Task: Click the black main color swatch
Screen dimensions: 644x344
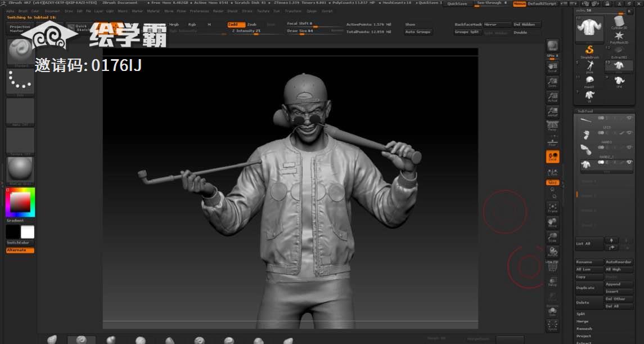Action: click(13, 232)
